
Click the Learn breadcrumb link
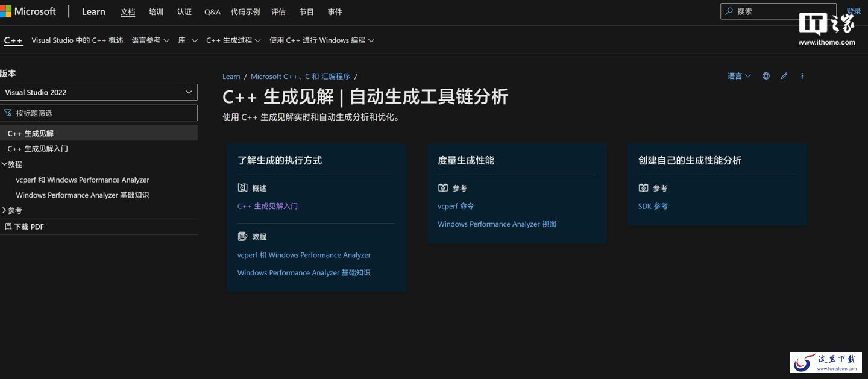point(231,77)
